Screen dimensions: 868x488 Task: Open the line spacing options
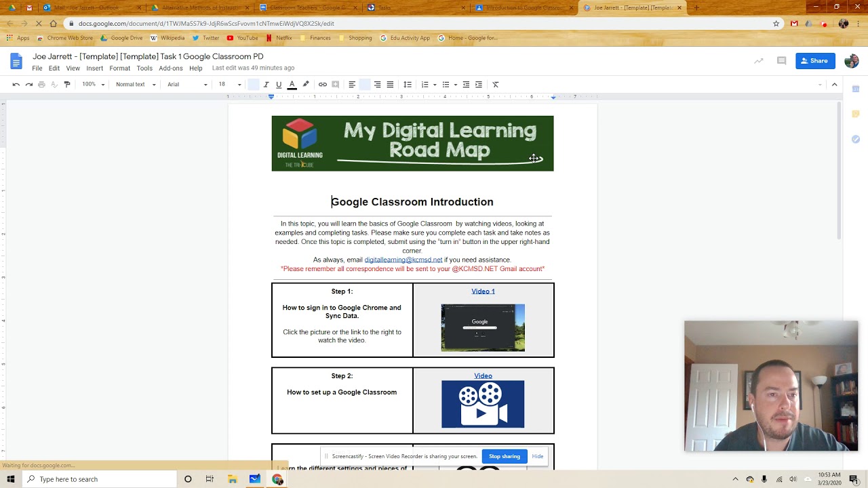pyautogui.click(x=408, y=84)
